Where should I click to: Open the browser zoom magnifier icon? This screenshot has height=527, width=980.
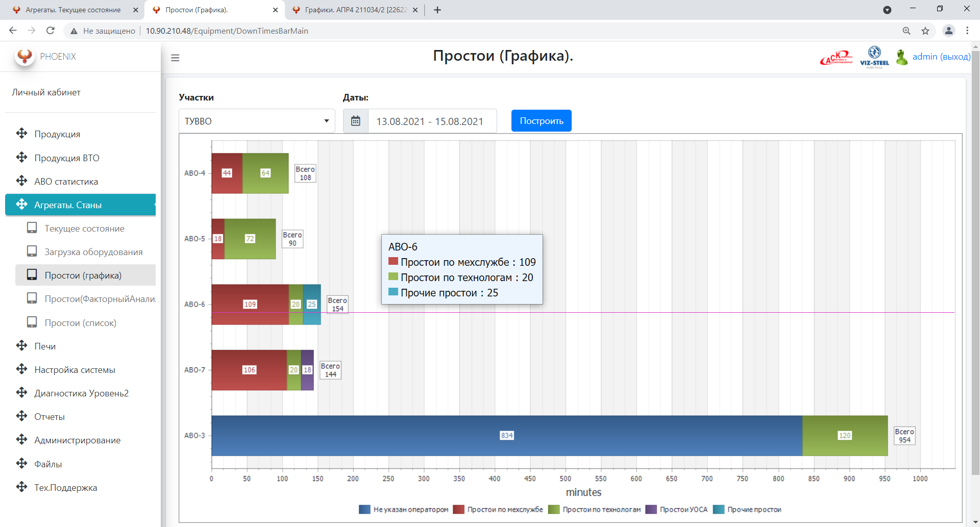tap(906, 31)
